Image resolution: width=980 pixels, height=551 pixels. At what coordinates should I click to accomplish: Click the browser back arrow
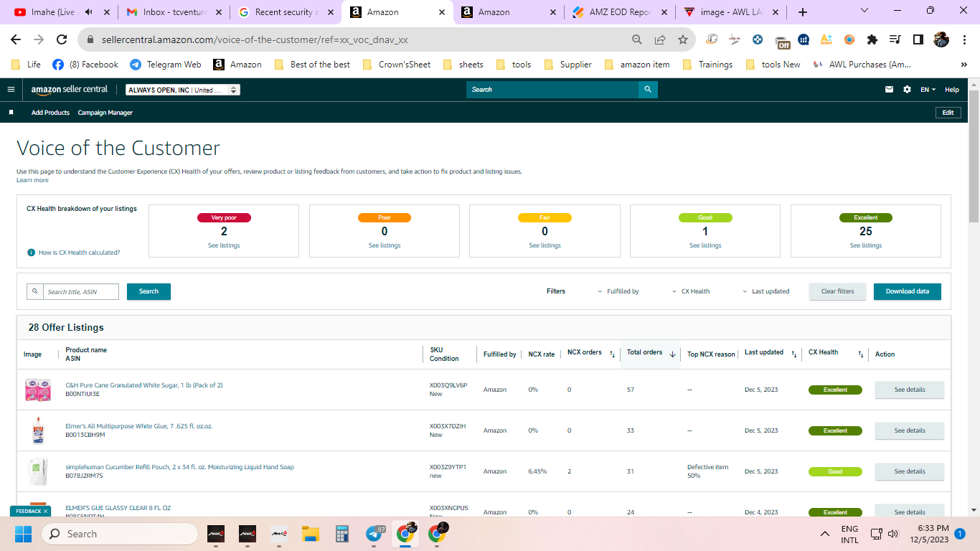(16, 40)
